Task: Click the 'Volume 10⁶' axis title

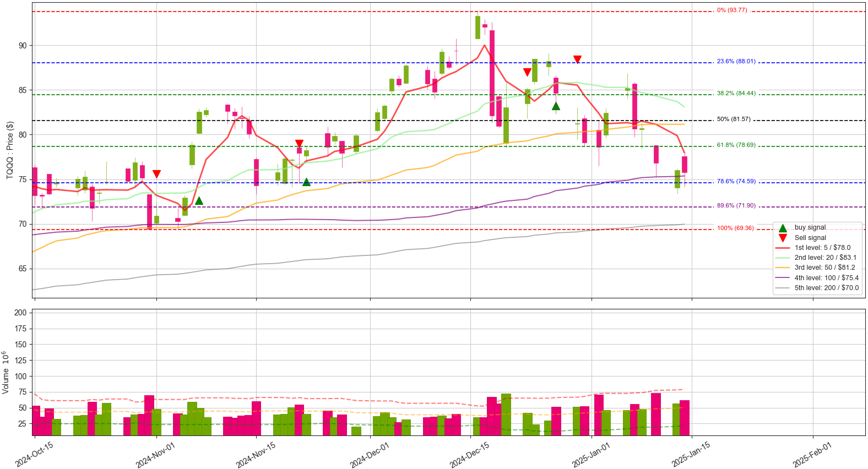Action: pyautogui.click(x=6, y=372)
